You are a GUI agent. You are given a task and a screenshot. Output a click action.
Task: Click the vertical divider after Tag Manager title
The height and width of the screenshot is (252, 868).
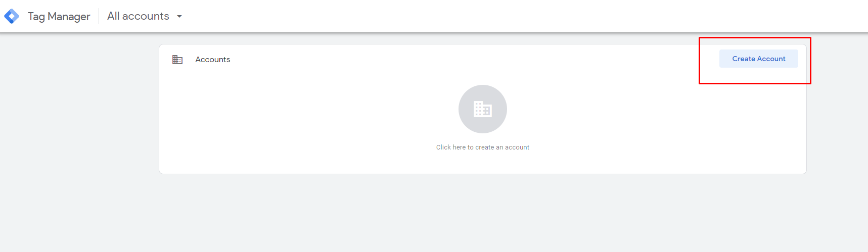click(x=99, y=16)
